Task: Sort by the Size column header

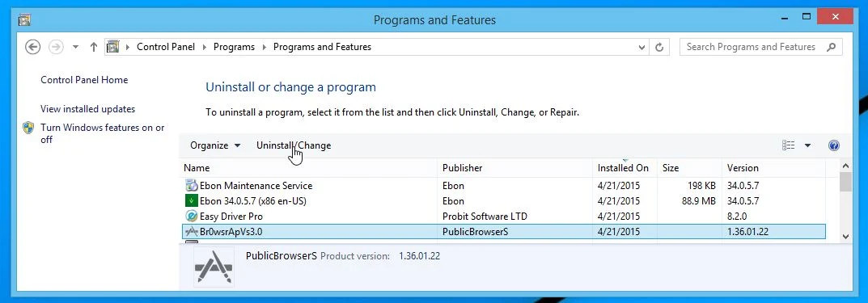Action: pos(690,168)
